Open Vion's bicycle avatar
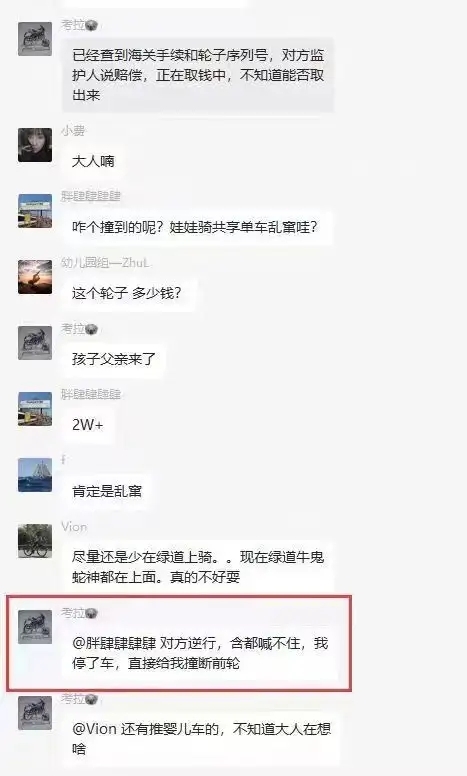Viewport: 467px width, 776px height. click(x=35, y=541)
